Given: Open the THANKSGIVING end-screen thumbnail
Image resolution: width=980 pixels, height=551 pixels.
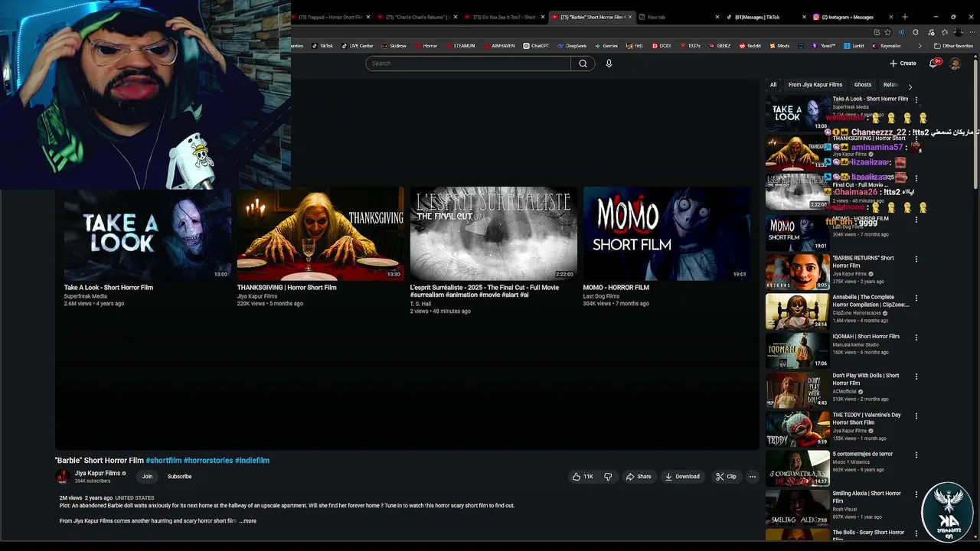Looking at the screenshot, I should pos(320,233).
